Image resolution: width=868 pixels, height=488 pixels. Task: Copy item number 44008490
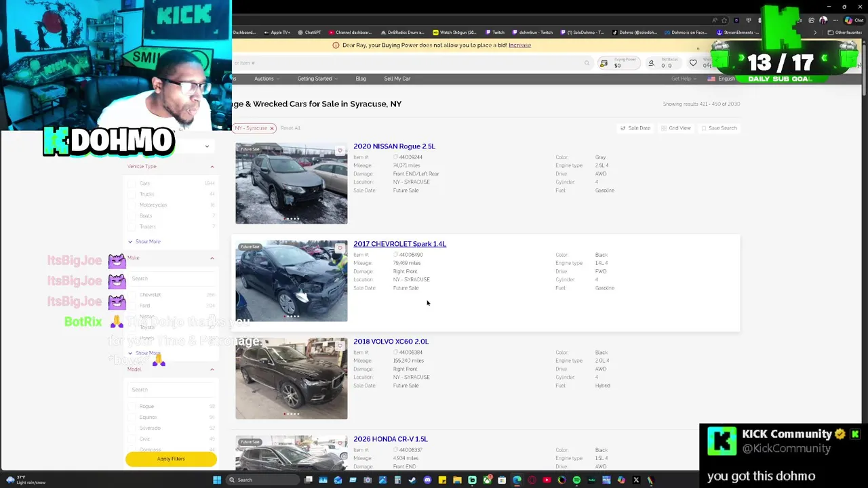[395, 255]
